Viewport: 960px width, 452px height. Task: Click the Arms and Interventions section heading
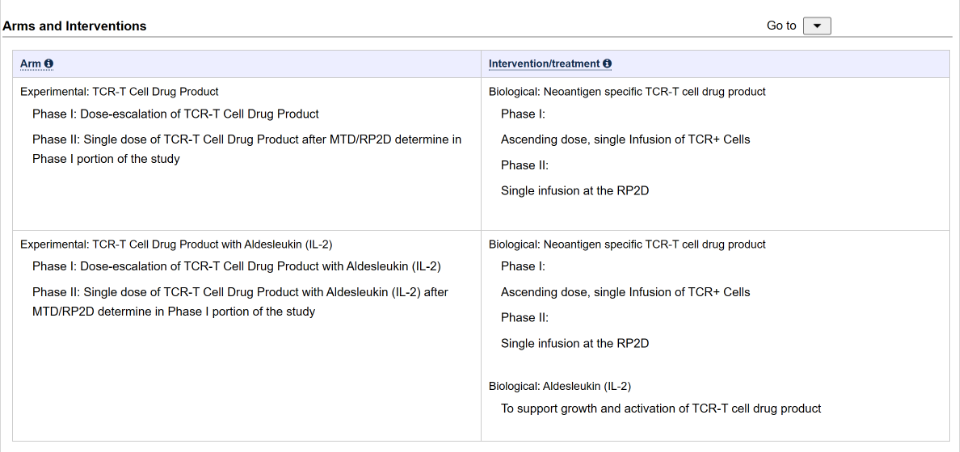74,26
